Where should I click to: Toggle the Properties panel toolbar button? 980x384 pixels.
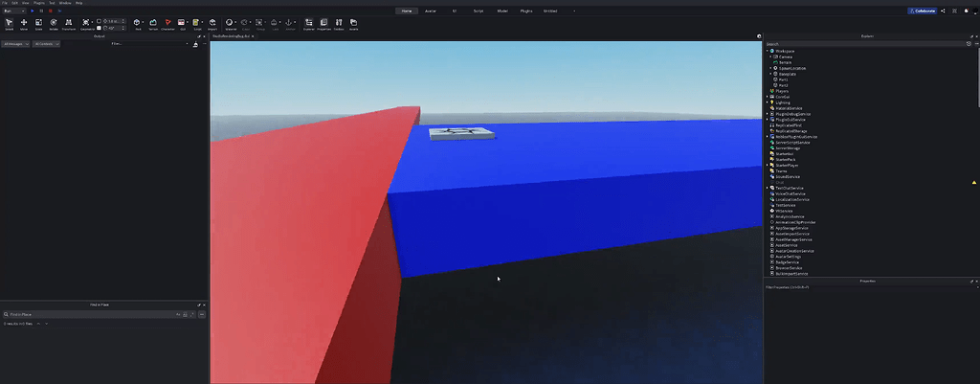(x=323, y=24)
